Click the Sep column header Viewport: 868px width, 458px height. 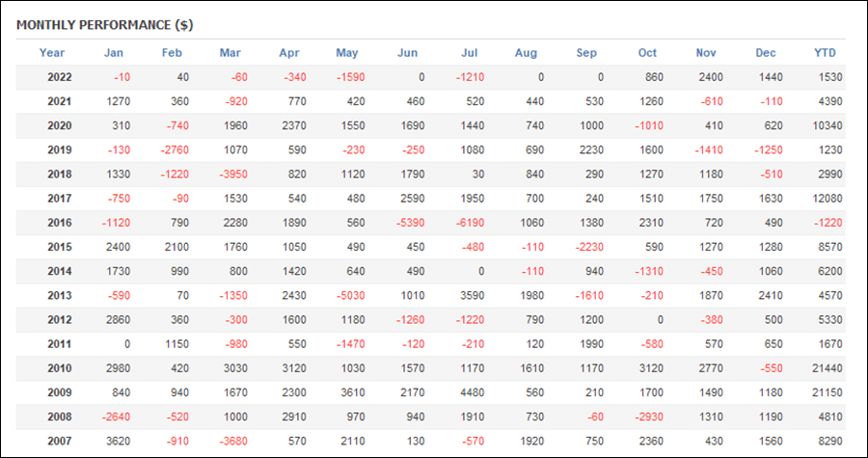586,53
